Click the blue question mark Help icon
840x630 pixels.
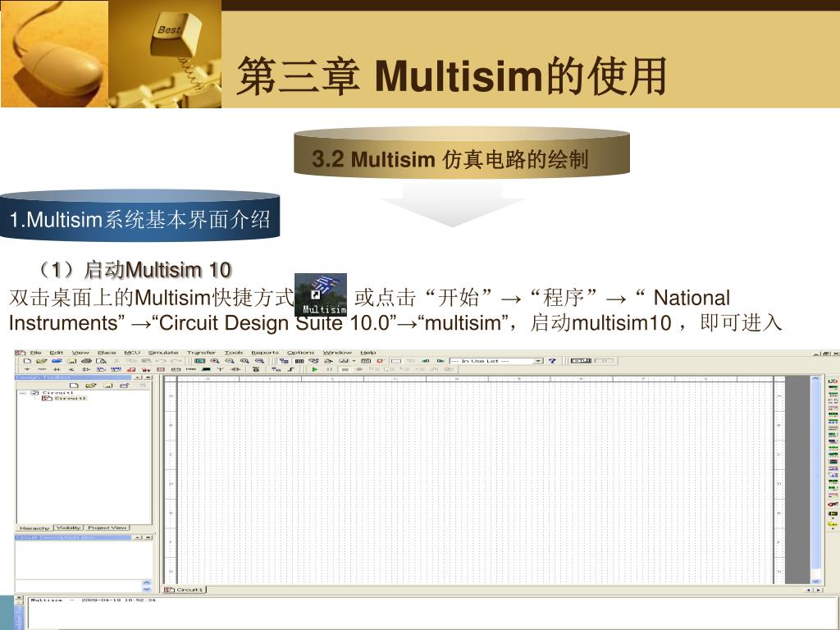[x=552, y=361]
